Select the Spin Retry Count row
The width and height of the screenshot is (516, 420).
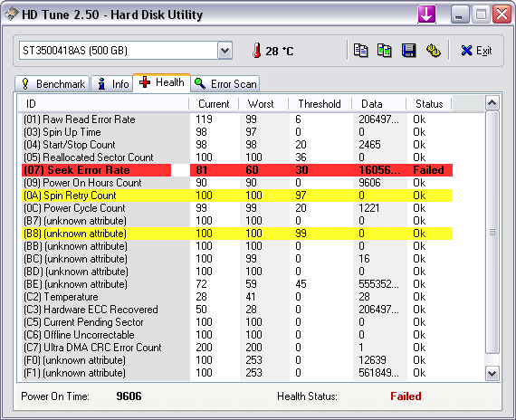237,196
